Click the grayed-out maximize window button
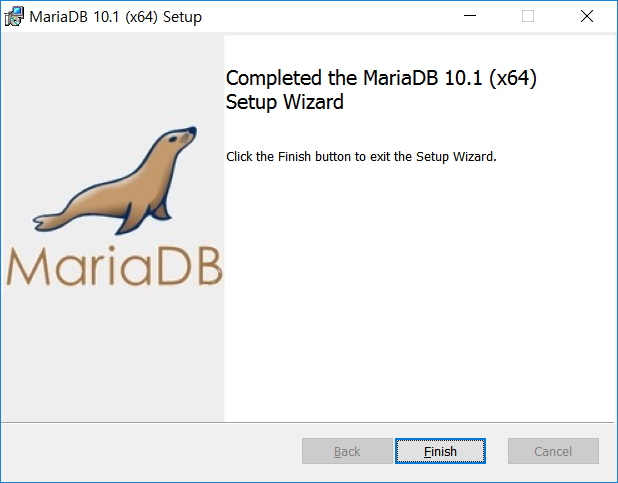The image size is (618, 483). (528, 16)
